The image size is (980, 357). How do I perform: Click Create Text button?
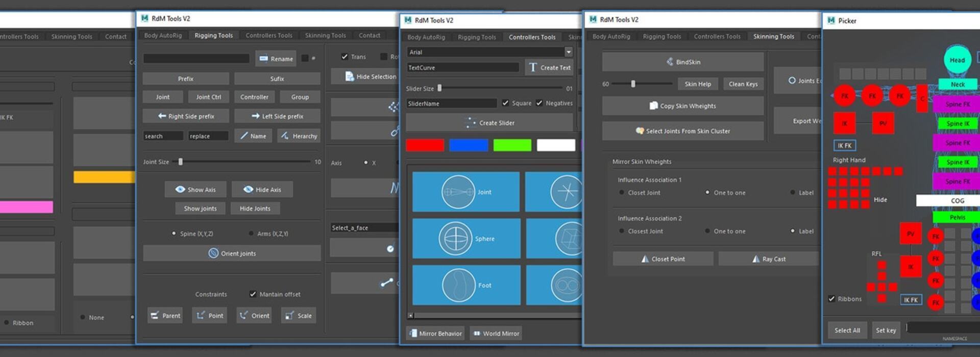pos(549,67)
